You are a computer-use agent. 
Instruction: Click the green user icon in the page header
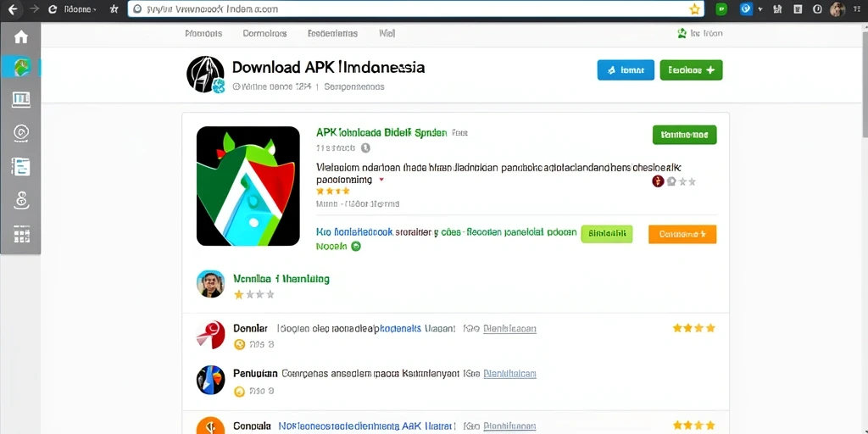(x=682, y=33)
